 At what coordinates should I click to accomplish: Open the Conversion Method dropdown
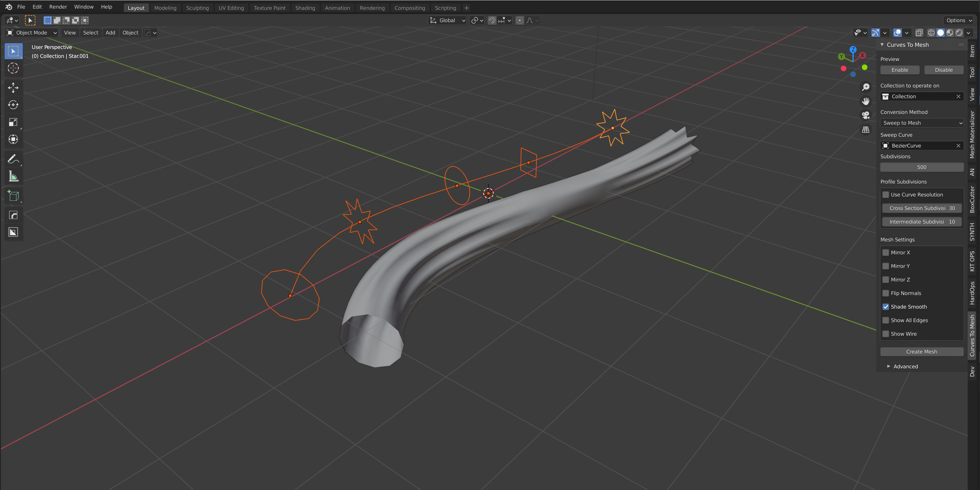[x=921, y=123]
